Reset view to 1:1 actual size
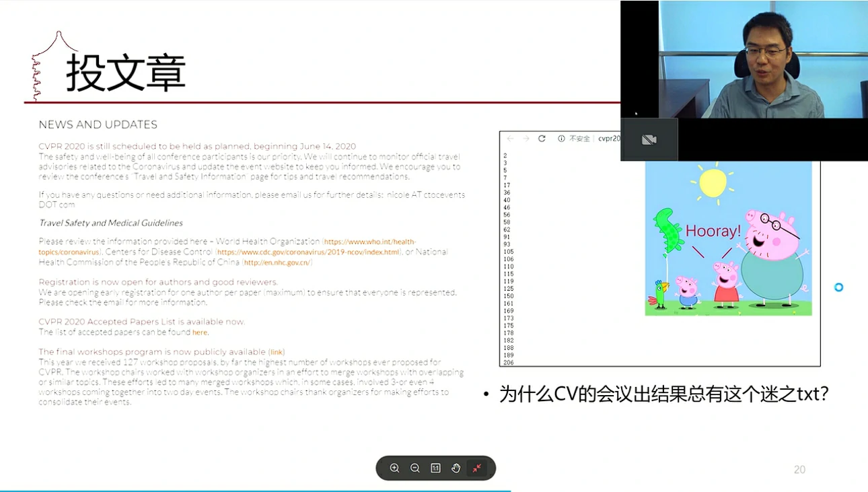 [x=435, y=468]
